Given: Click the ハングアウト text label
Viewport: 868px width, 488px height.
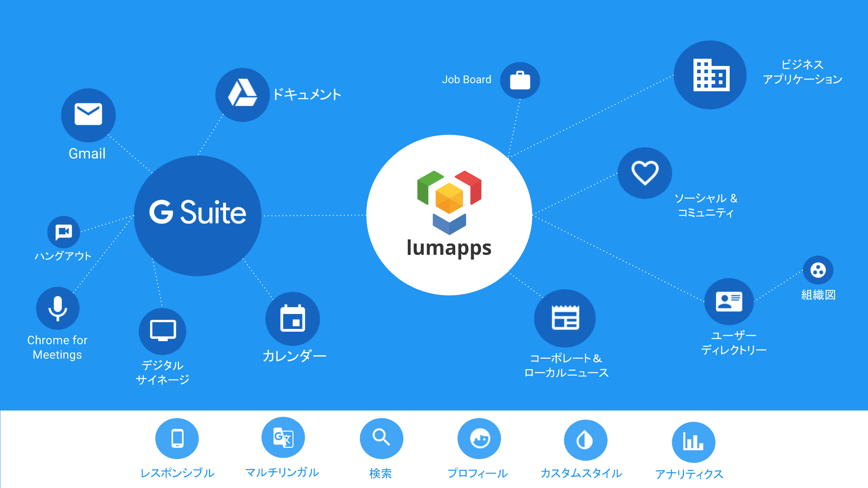Looking at the screenshot, I should 63,256.
